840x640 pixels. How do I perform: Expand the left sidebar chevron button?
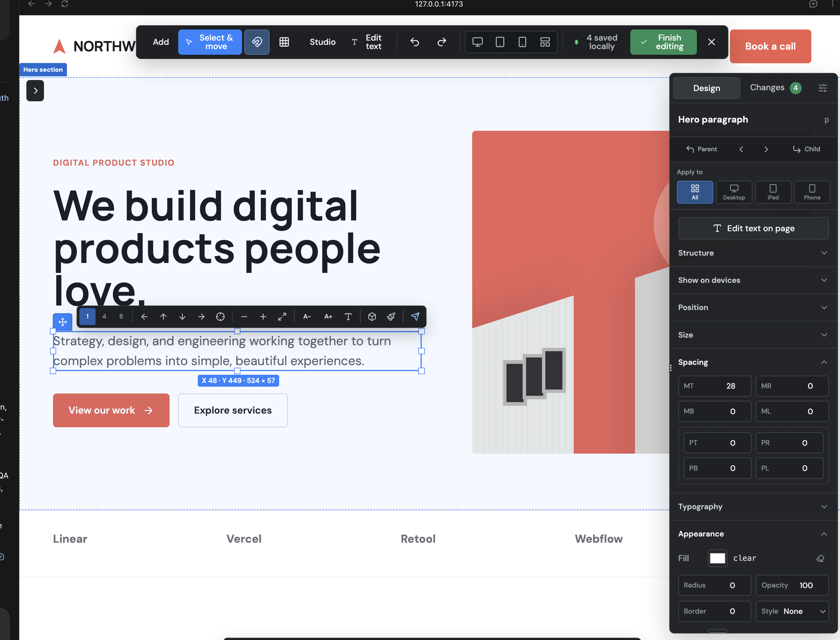coord(35,91)
